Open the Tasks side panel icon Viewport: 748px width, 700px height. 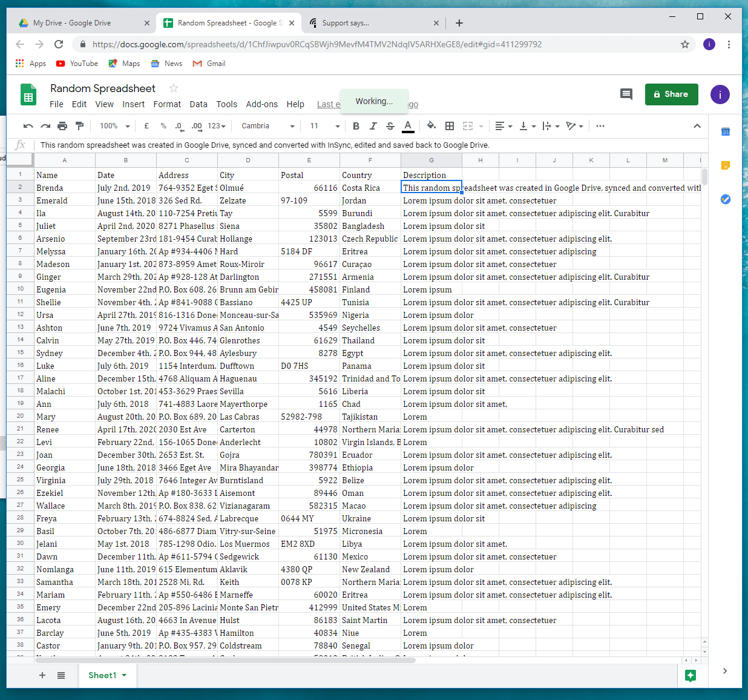[x=726, y=199]
